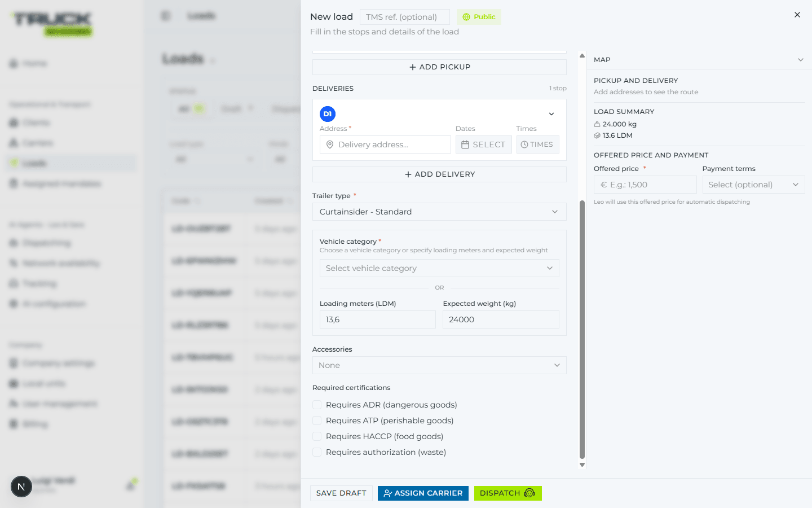Image resolution: width=812 pixels, height=508 pixels.
Task: Click the weight icon beside 24.000 kg
Action: click(x=597, y=124)
